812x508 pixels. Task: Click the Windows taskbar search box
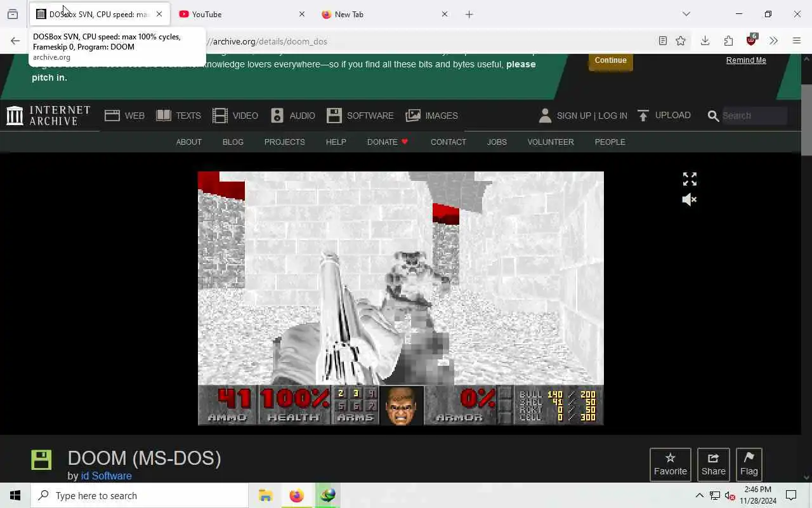[x=140, y=495]
